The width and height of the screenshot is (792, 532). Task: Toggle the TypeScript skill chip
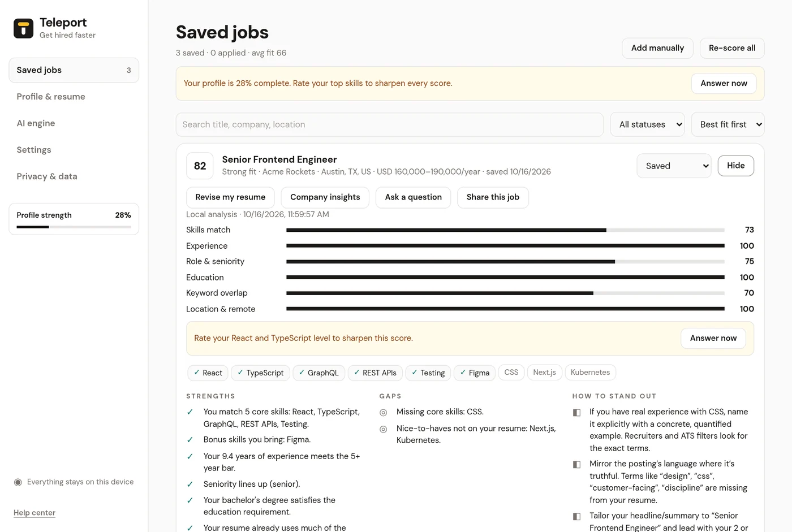pos(260,373)
